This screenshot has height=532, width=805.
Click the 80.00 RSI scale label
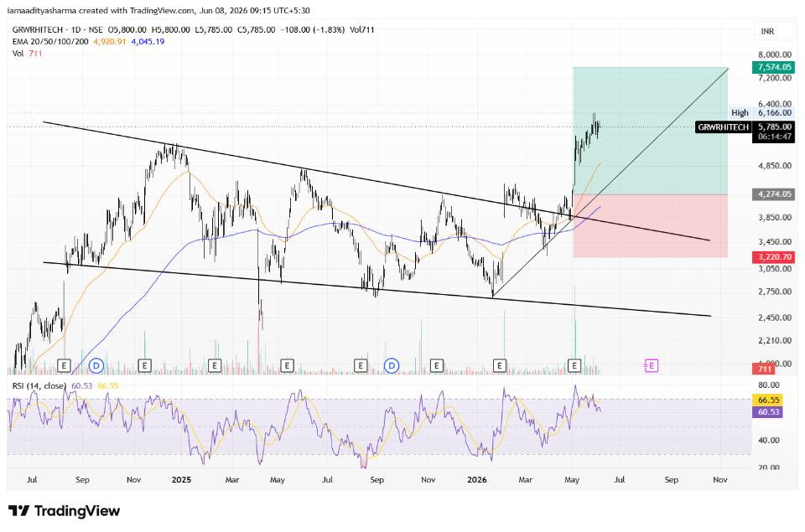coord(769,385)
